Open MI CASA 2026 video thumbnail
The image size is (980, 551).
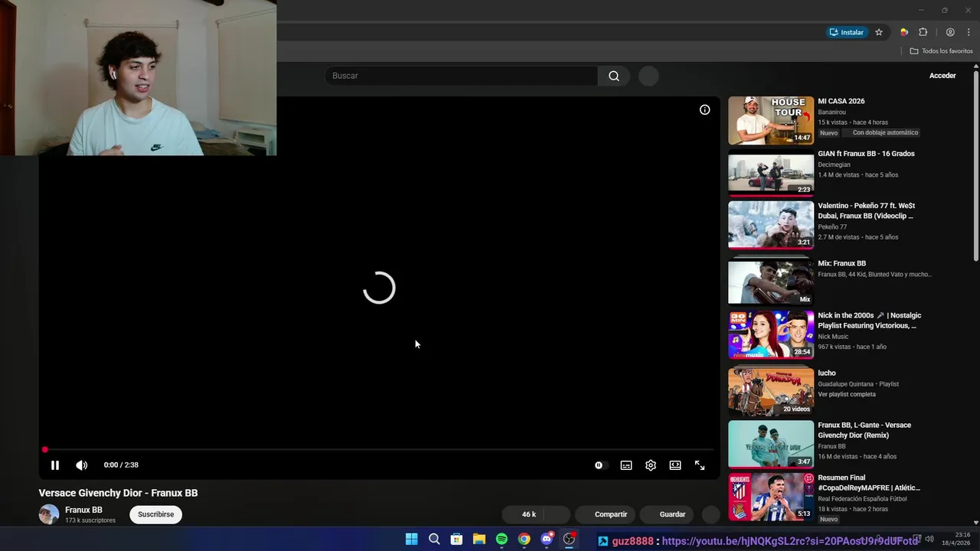coord(771,120)
